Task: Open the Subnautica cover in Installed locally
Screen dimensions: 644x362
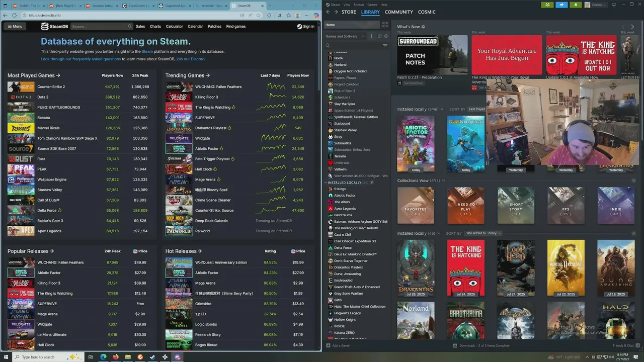Action: (466, 144)
